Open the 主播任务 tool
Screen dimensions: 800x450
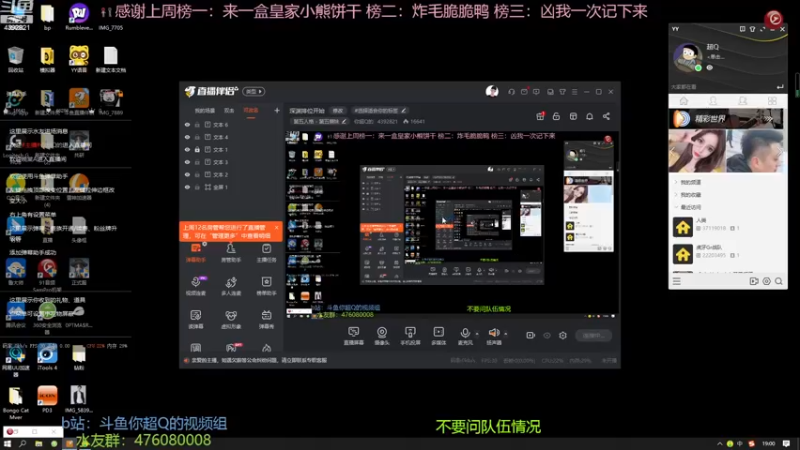[266, 253]
